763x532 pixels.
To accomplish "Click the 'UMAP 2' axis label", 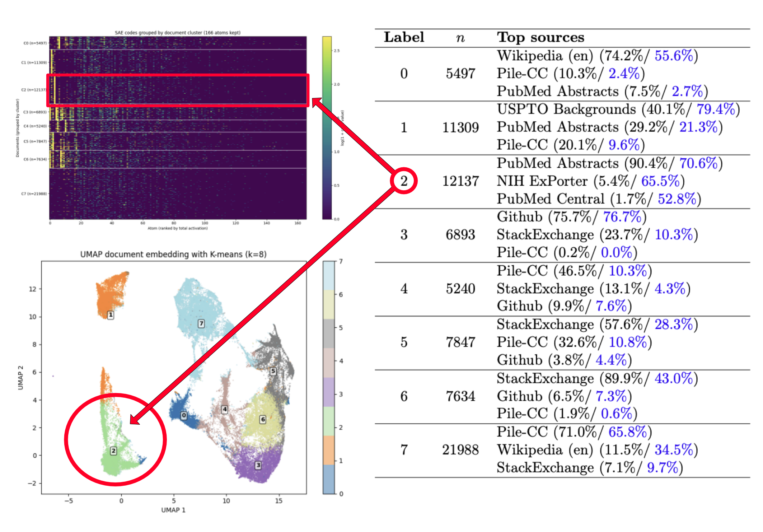I will 20,378.
